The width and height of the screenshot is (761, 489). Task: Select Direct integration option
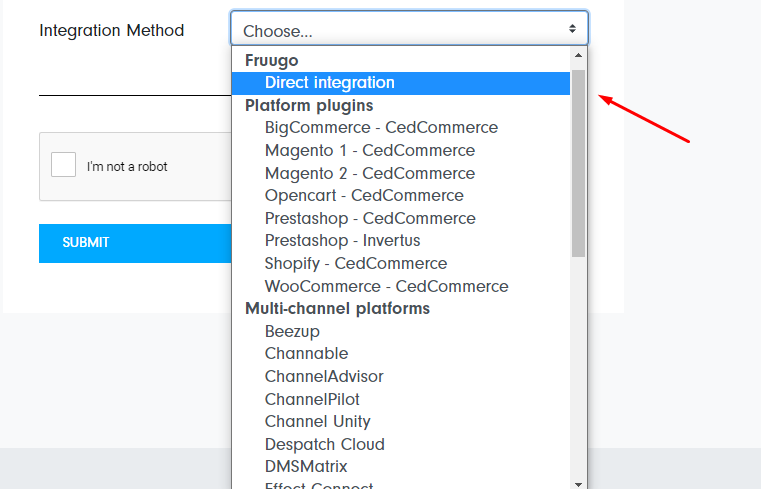[x=400, y=83]
